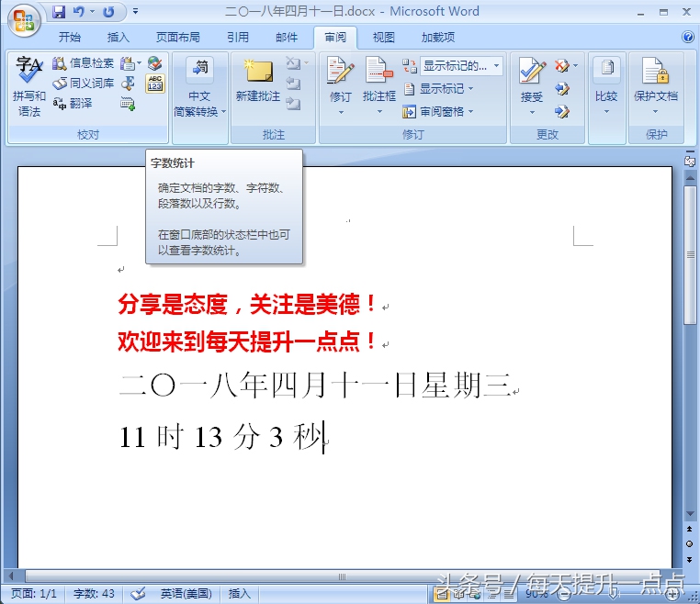
Task: Switch to the 视图 (View) tab
Action: point(383,38)
